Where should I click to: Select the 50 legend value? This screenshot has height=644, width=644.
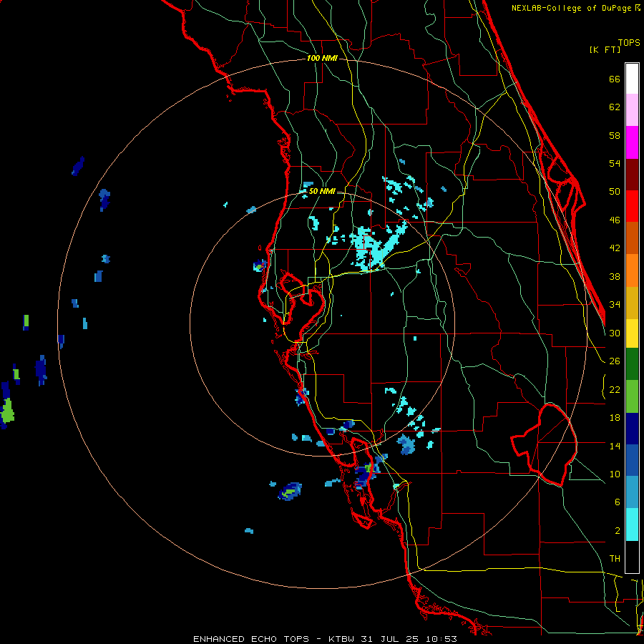(615, 192)
